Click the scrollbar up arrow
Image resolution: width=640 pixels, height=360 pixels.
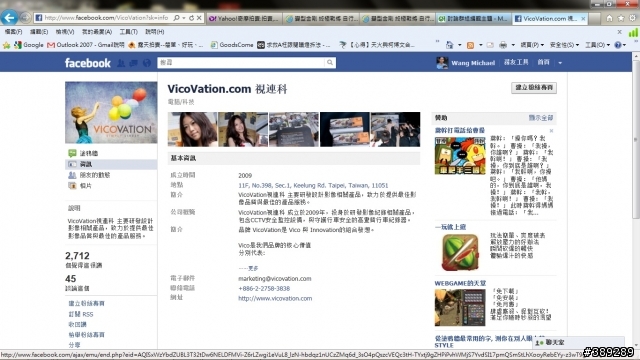[636, 56]
